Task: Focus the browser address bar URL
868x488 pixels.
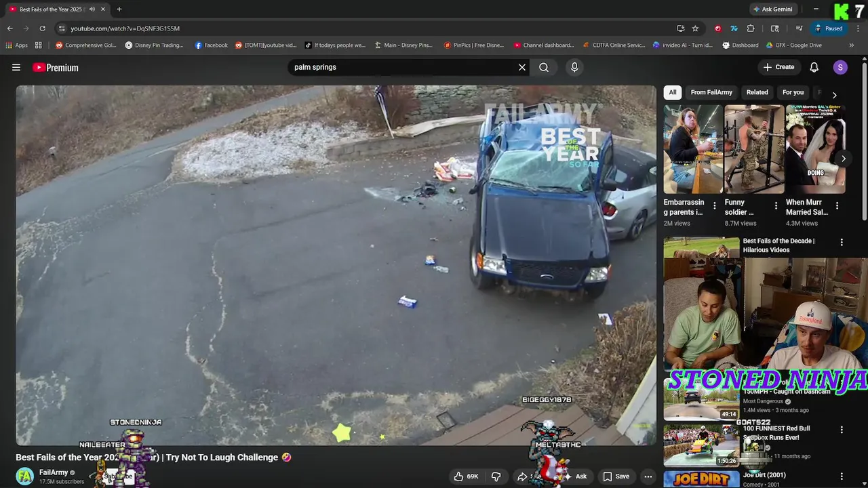Action: click(125, 28)
